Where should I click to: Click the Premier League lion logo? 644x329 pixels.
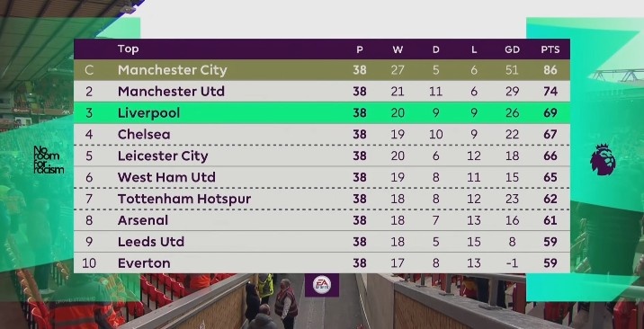click(x=603, y=160)
